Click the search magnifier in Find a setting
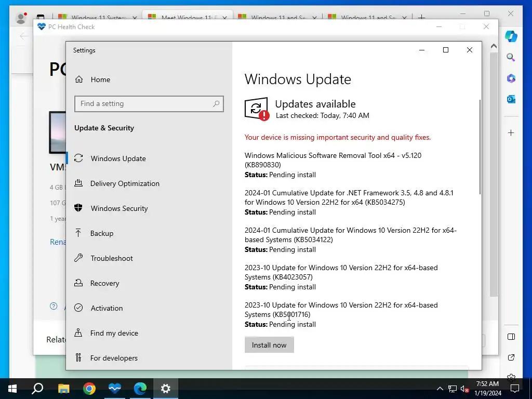This screenshot has width=532, height=399. tap(216, 104)
